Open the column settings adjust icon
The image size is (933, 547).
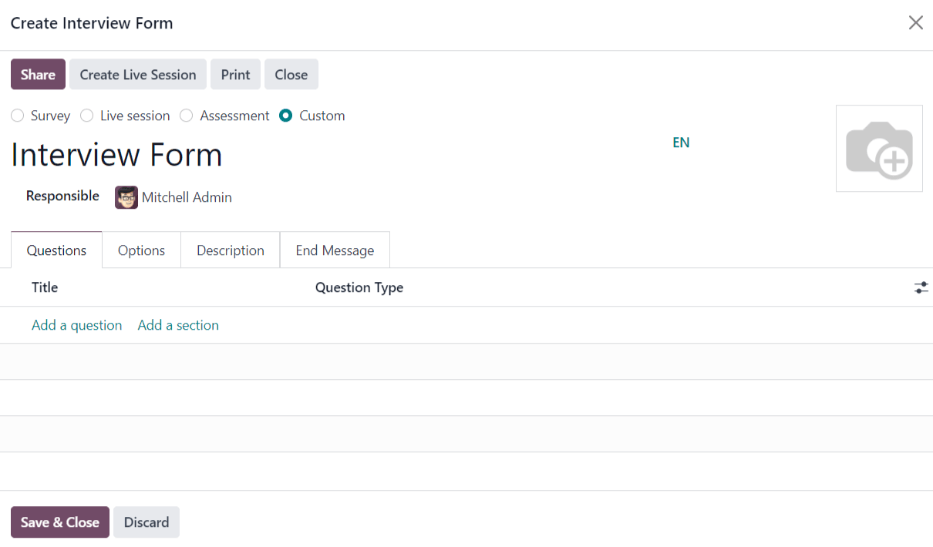tap(921, 288)
